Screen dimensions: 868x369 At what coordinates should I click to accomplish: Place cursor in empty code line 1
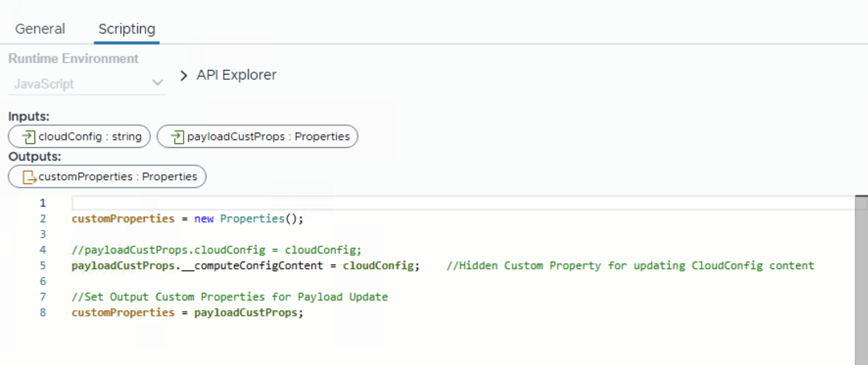pyautogui.click(x=445, y=203)
